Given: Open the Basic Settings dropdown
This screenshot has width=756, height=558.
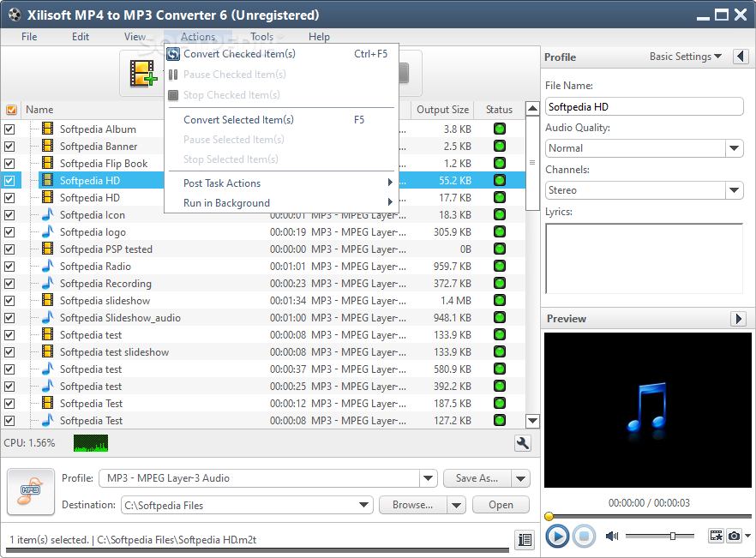Looking at the screenshot, I should click(x=686, y=57).
